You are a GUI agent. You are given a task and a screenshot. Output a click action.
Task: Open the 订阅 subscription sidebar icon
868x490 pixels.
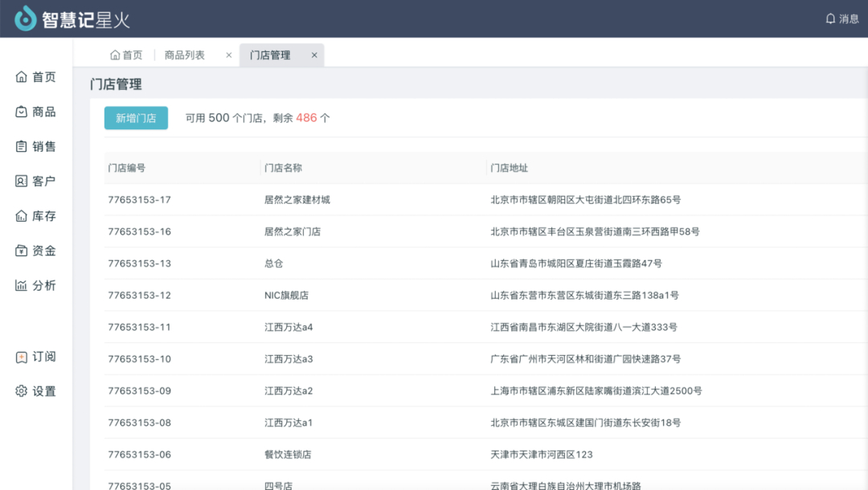pos(22,357)
